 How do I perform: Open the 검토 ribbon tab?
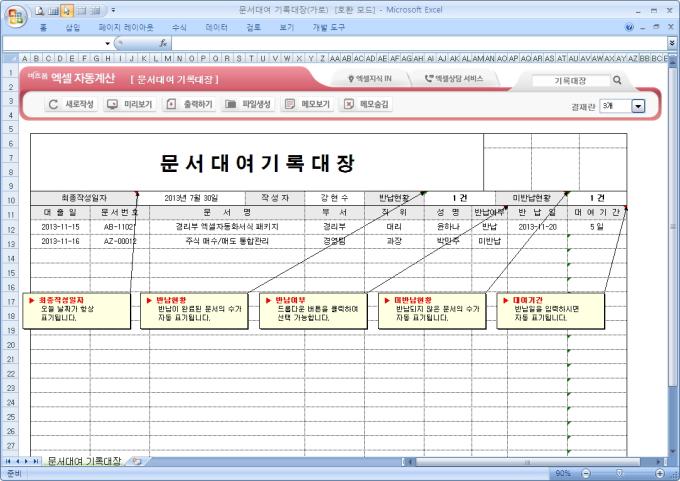pyautogui.click(x=253, y=28)
